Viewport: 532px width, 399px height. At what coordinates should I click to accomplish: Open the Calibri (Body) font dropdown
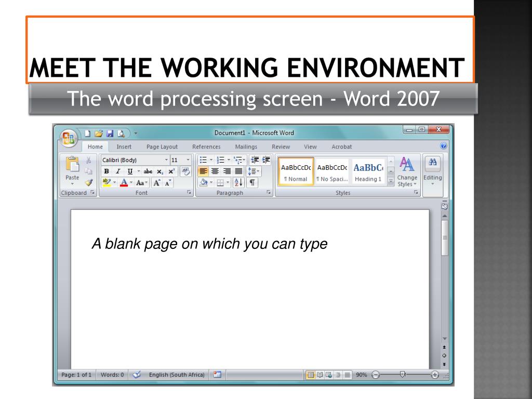point(166,160)
